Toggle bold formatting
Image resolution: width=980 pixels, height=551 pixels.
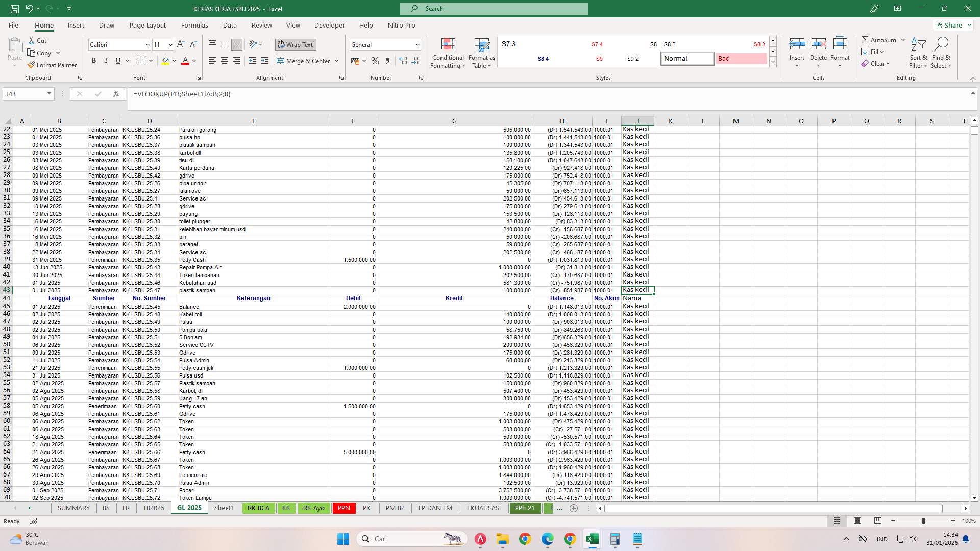click(x=93, y=60)
